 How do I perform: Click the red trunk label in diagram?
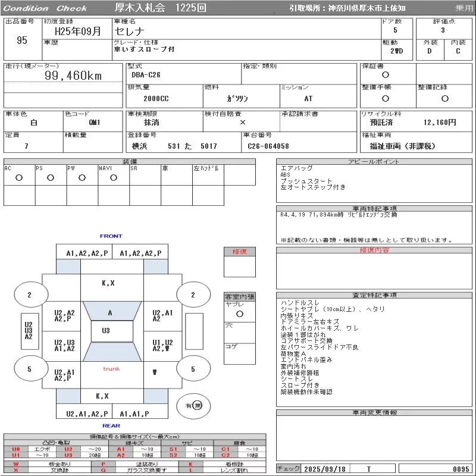pyautogui.click(x=111, y=369)
